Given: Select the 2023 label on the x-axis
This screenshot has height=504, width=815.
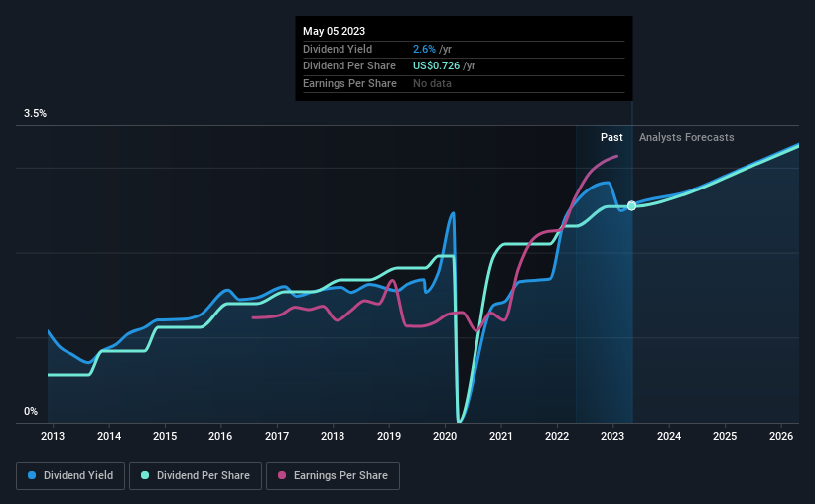Looking at the screenshot, I should 612,436.
